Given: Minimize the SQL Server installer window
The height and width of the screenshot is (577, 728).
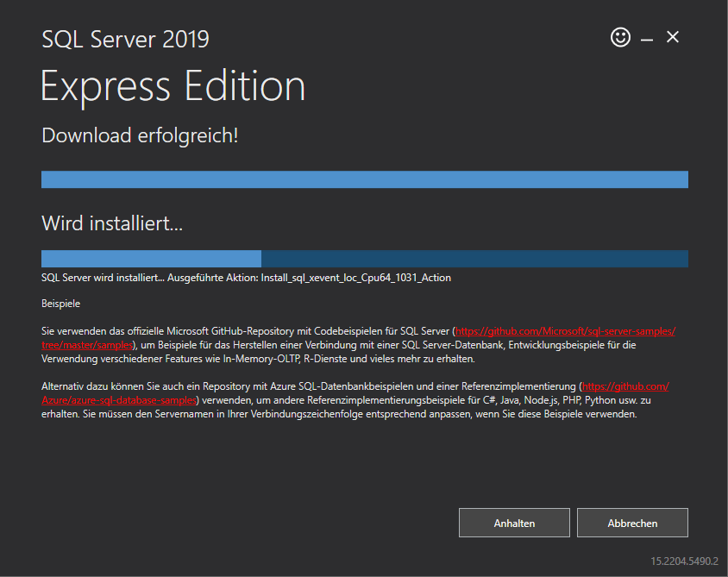Looking at the screenshot, I should pyautogui.click(x=647, y=40).
